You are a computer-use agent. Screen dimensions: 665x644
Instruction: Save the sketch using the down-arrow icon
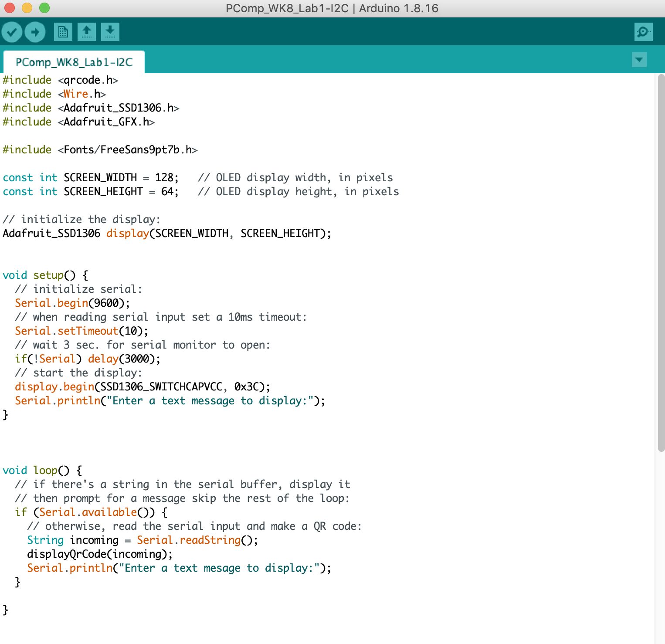click(110, 32)
